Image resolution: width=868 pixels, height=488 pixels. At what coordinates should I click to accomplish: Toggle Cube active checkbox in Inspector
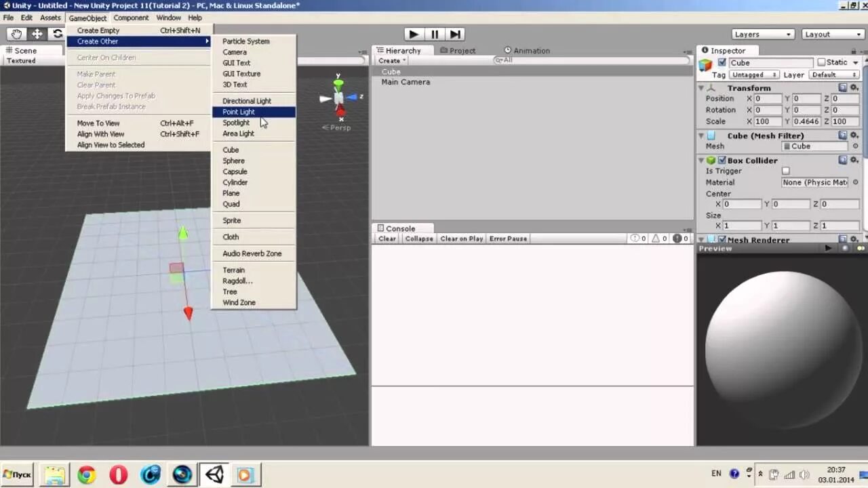(x=722, y=62)
